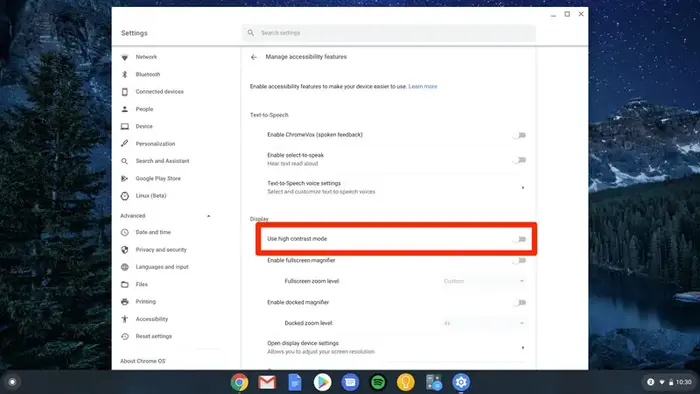The height and width of the screenshot is (394, 700).
Task: Open About Chrome OS
Action: click(x=143, y=361)
